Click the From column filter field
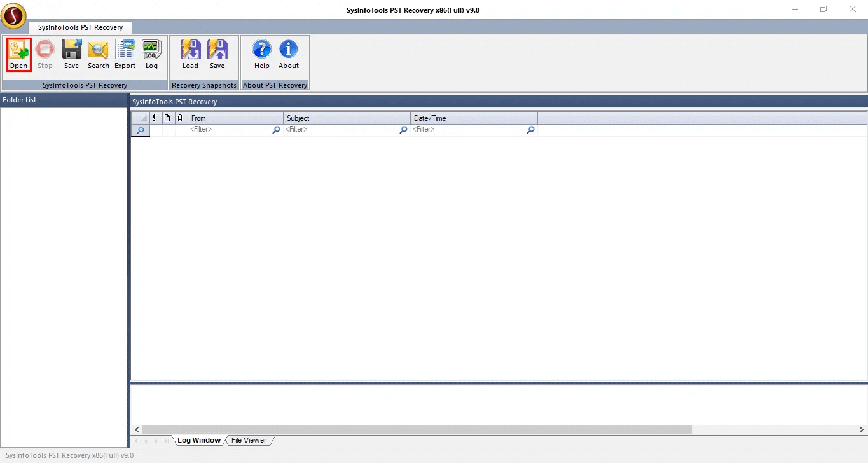868x463 pixels. click(x=229, y=130)
